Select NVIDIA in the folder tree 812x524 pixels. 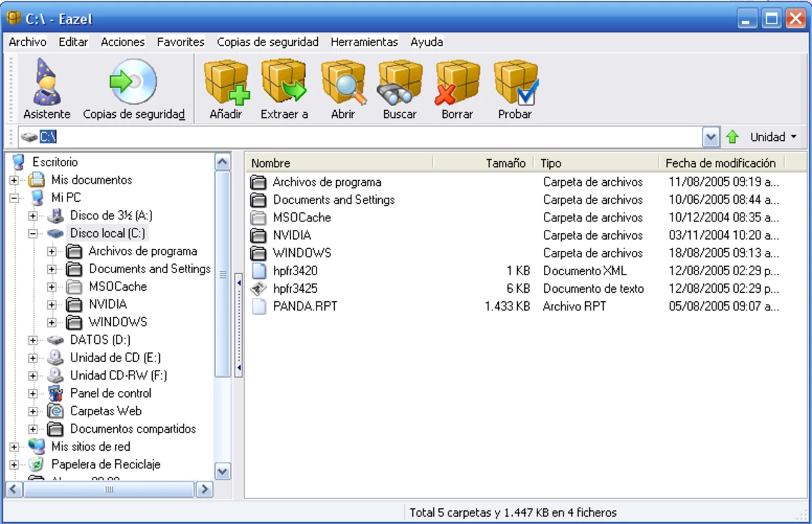coord(107,304)
